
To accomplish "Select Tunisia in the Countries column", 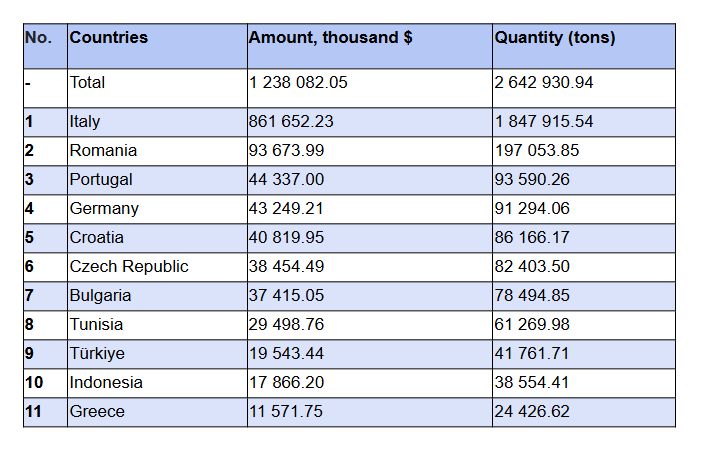I will tap(97, 325).
